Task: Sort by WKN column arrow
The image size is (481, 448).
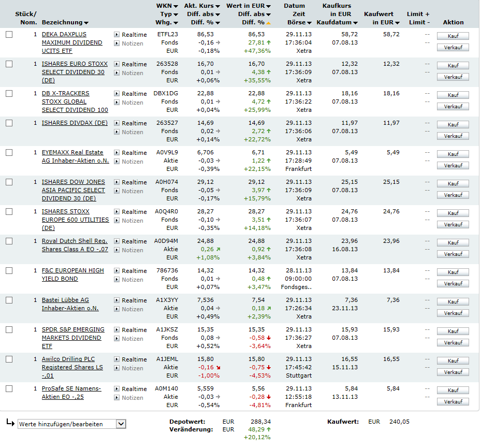Action: 176,6
